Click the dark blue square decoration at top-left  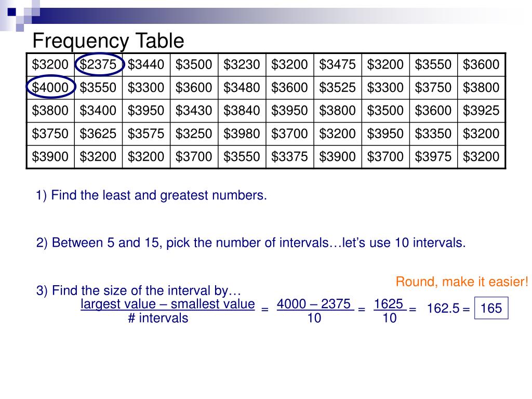(x=11, y=12)
